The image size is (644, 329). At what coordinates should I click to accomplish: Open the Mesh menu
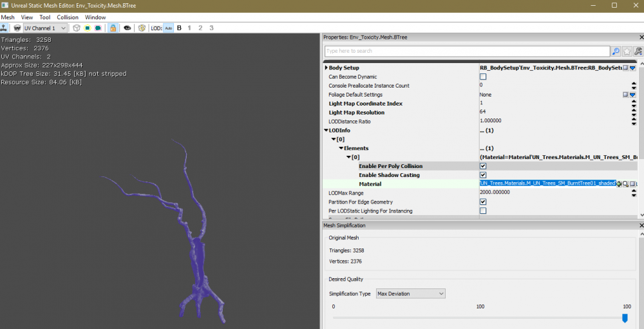[8, 17]
